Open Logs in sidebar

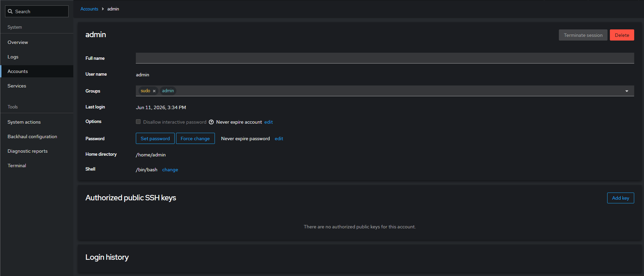point(37,57)
